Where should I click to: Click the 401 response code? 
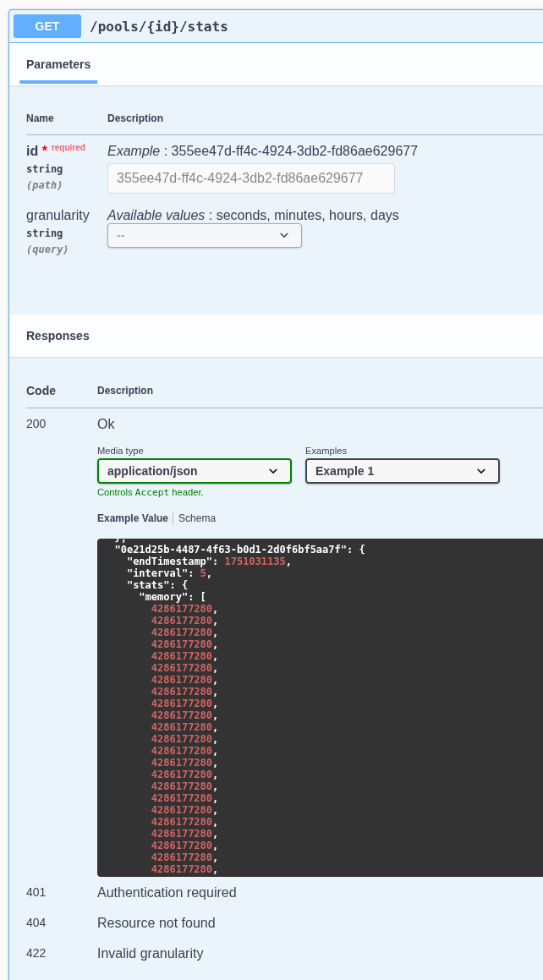(36, 893)
